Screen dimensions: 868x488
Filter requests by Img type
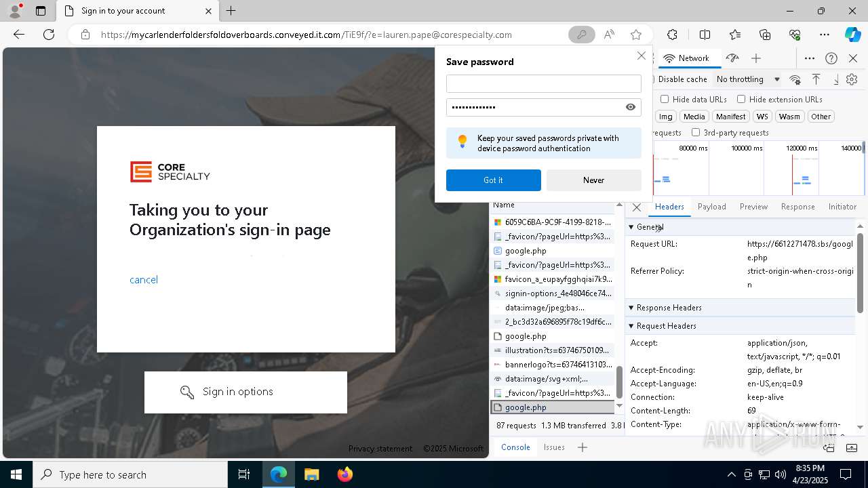coord(666,117)
